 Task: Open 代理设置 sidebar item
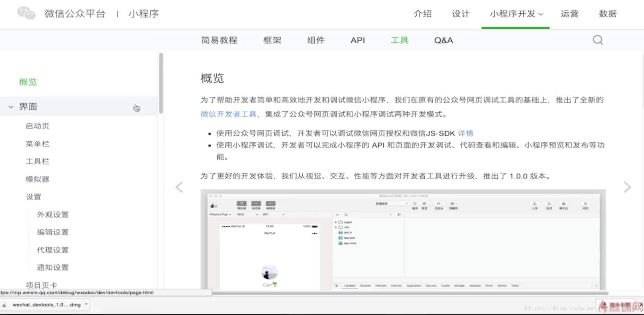point(53,250)
